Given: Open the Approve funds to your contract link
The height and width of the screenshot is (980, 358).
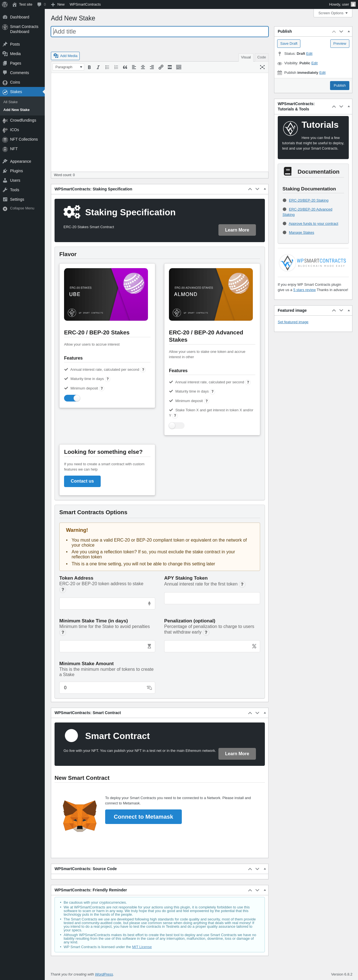Looking at the screenshot, I should click(314, 224).
